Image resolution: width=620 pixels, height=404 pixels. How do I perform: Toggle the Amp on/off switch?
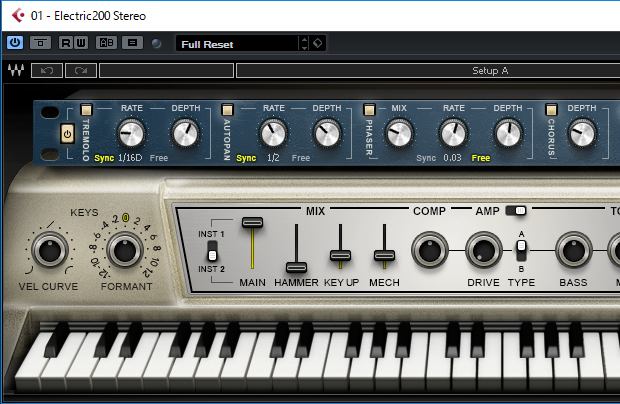(x=516, y=211)
